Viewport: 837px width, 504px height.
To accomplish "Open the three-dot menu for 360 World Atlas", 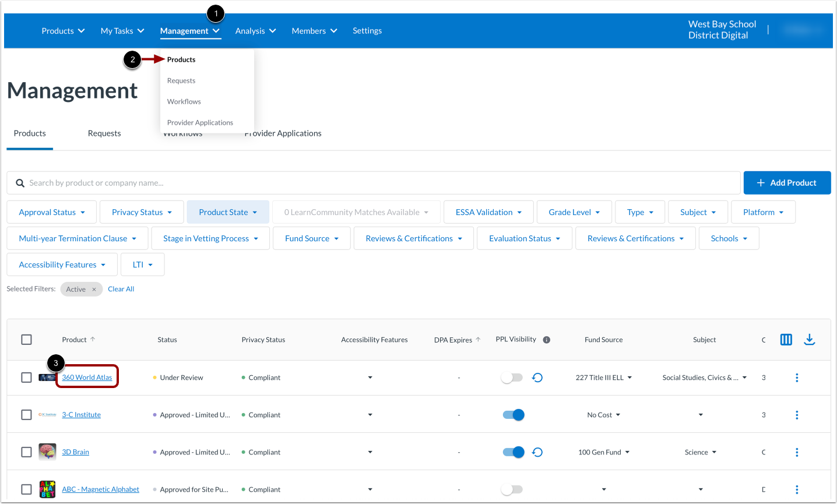I will coord(797,378).
